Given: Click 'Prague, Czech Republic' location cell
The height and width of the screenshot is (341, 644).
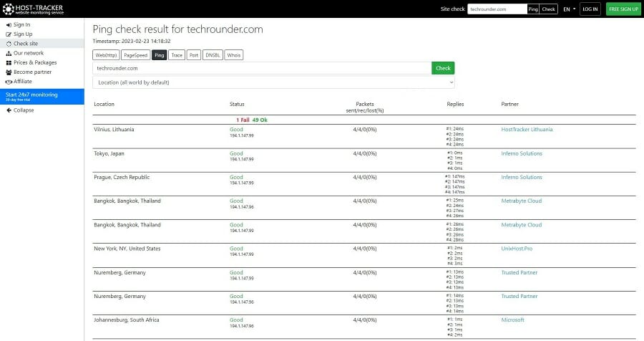Looking at the screenshot, I should [122, 177].
